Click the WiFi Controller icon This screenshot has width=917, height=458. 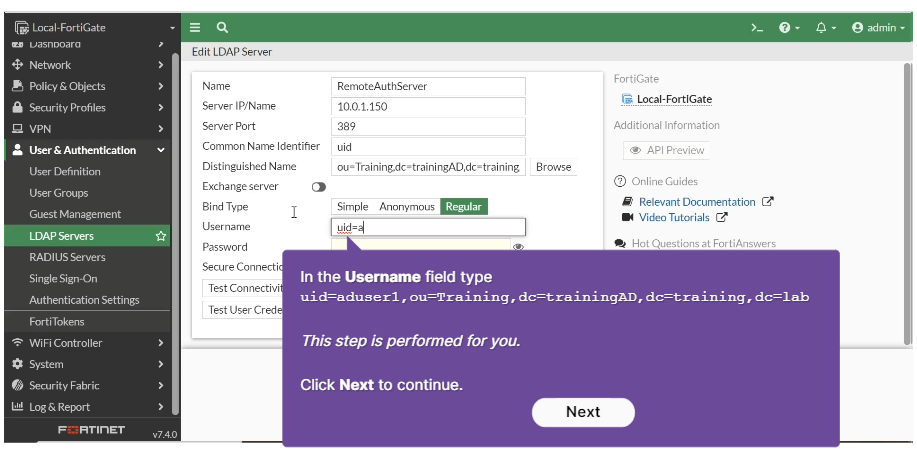coord(18,343)
